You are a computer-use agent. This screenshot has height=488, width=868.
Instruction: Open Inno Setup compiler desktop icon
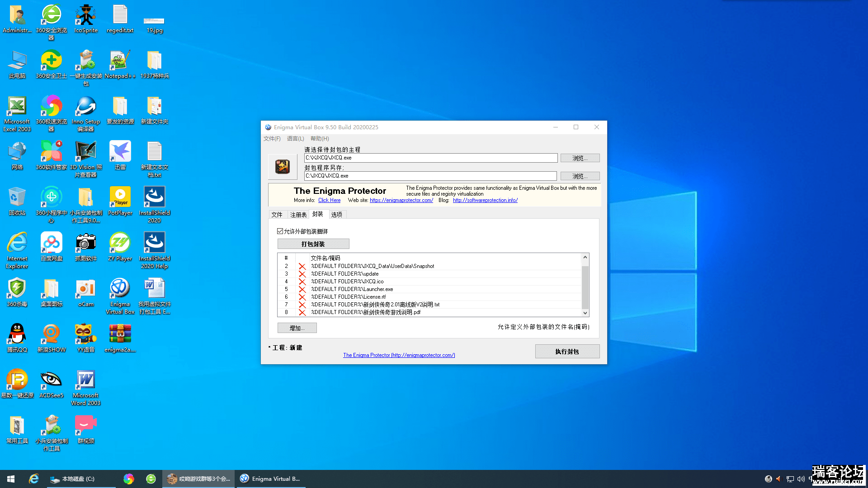pyautogui.click(x=86, y=114)
